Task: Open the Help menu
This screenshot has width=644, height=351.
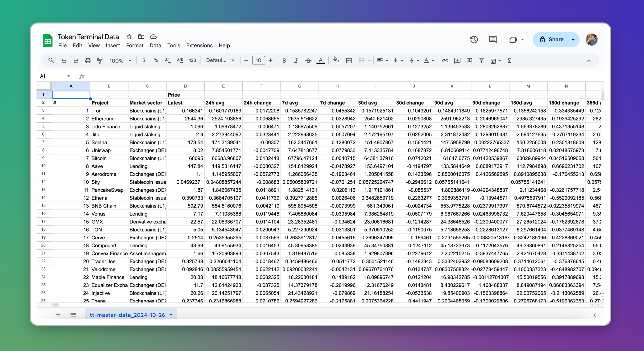Action: click(x=224, y=45)
